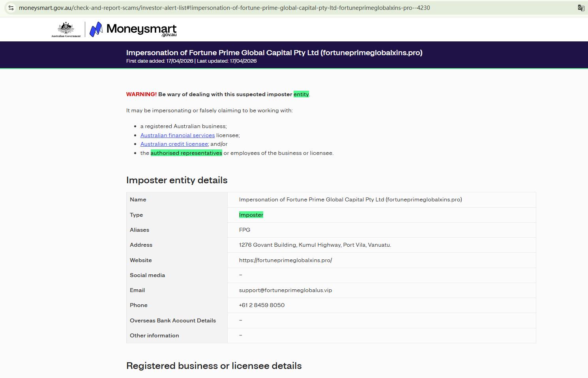Viewport: 588px width, 378px height.
Task: Click the highlighted 'entity' term in warning
Action: coord(301,94)
